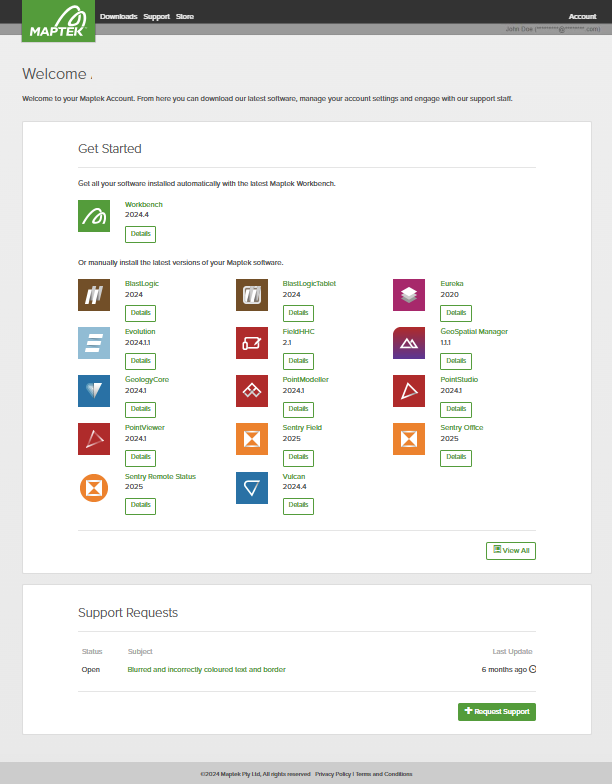Open the Sentry Field name link
The width and height of the screenshot is (612, 784).
coord(302,428)
